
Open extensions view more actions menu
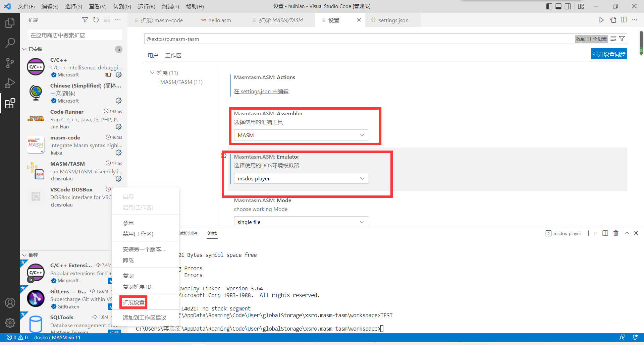click(x=118, y=20)
